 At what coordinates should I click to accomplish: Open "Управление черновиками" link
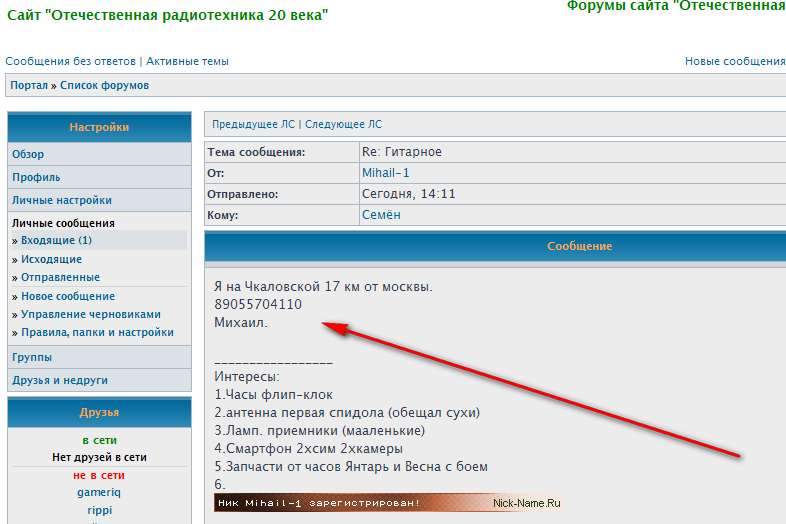tap(91, 314)
